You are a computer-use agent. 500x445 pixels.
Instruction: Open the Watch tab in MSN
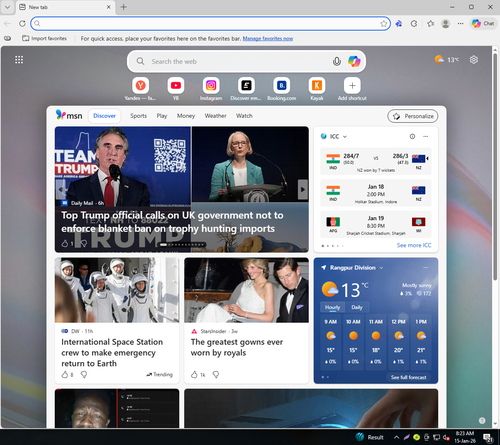point(244,116)
